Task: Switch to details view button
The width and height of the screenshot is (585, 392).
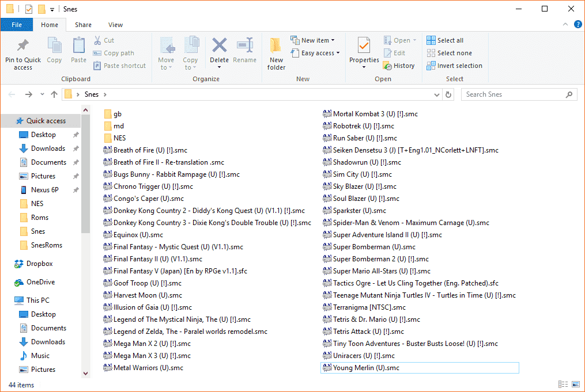Action: click(x=563, y=384)
